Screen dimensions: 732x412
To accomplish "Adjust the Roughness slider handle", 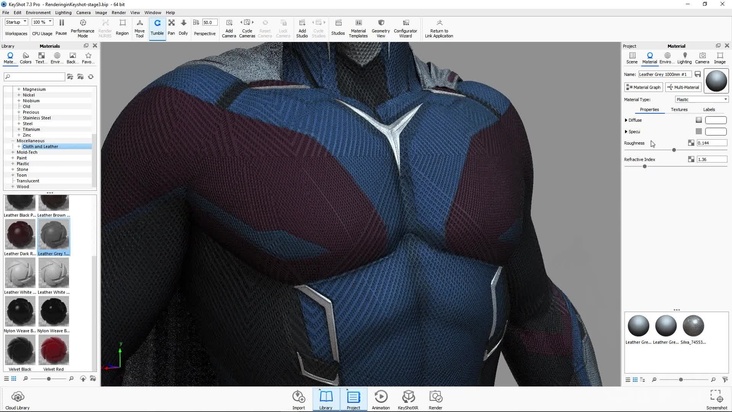I will [x=674, y=150].
